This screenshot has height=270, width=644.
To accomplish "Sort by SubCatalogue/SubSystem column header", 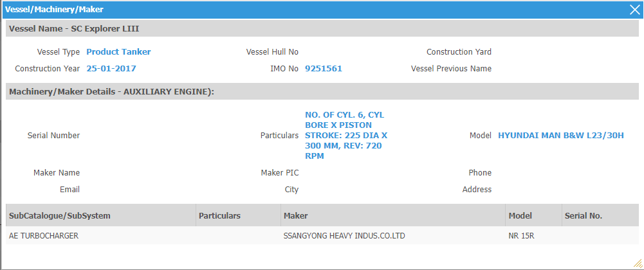I will (x=59, y=216).
